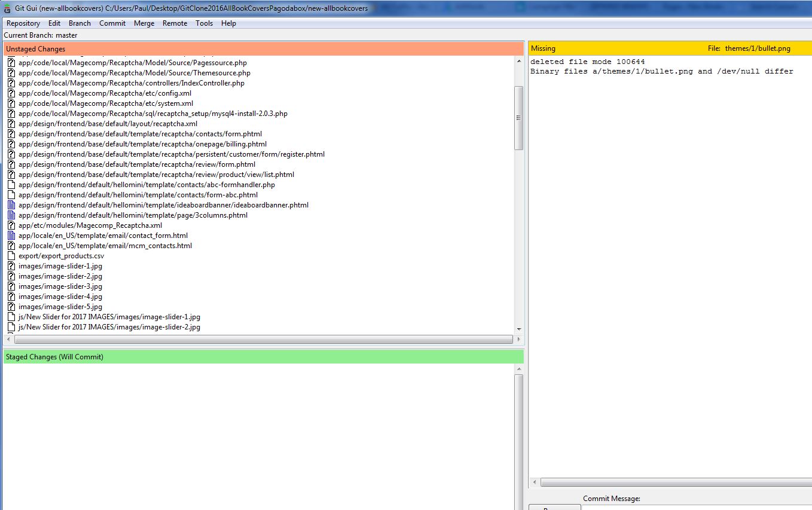Click the icon beside onepage/billing.phtml
The width and height of the screenshot is (812, 510).
pos(11,144)
